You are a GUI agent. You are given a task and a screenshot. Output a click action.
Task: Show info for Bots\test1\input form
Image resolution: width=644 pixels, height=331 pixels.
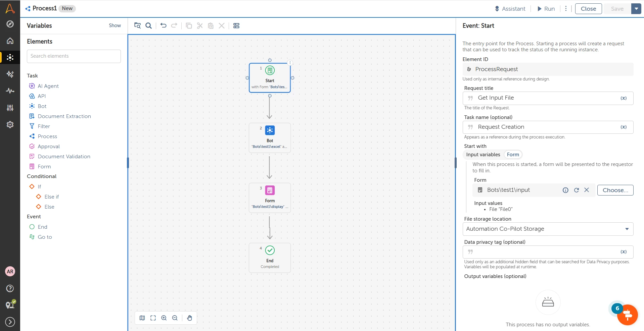565,190
